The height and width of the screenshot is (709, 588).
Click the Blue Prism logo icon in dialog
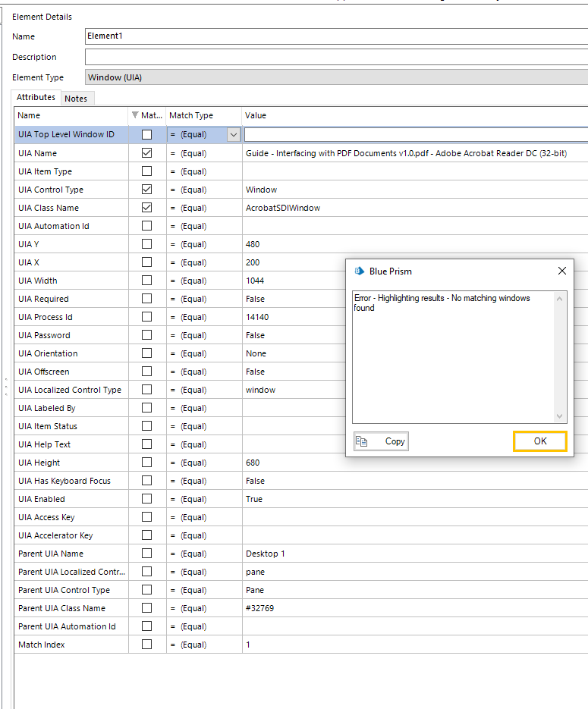click(x=359, y=271)
